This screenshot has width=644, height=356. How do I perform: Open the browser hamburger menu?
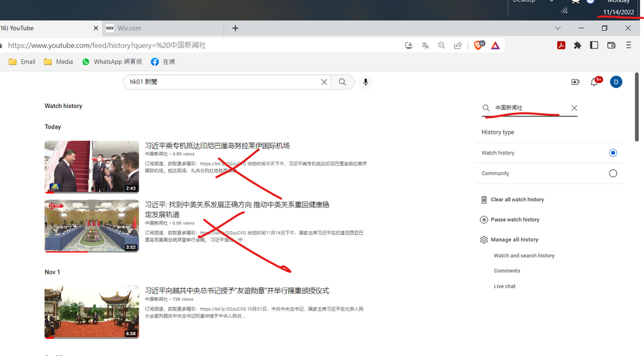(x=628, y=45)
